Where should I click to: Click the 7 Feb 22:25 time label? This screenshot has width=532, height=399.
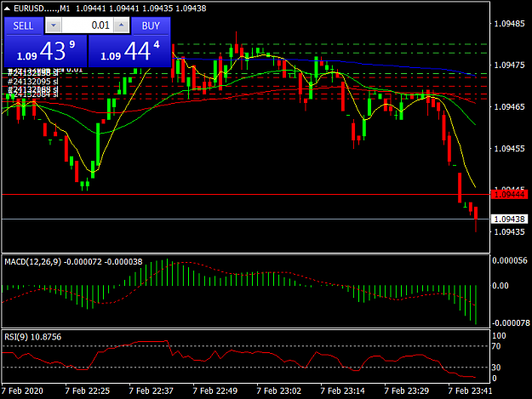click(x=87, y=390)
